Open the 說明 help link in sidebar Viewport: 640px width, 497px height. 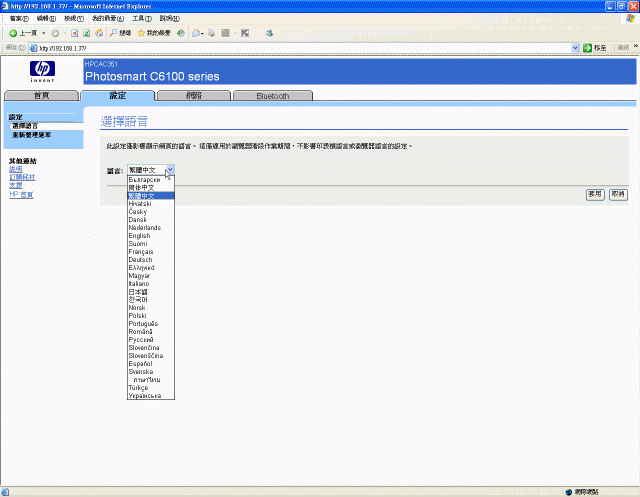(x=16, y=169)
